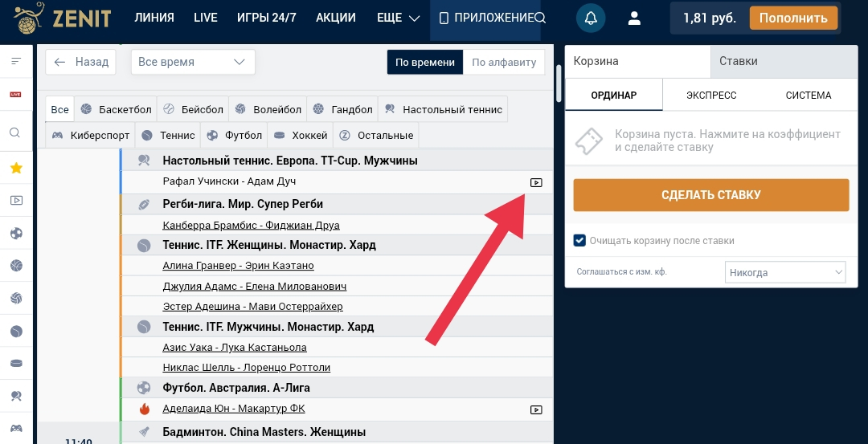Image resolution: width=868 pixels, height=444 pixels.
Task: Open video stream for Аделаида Юн match
Action: coord(536,409)
